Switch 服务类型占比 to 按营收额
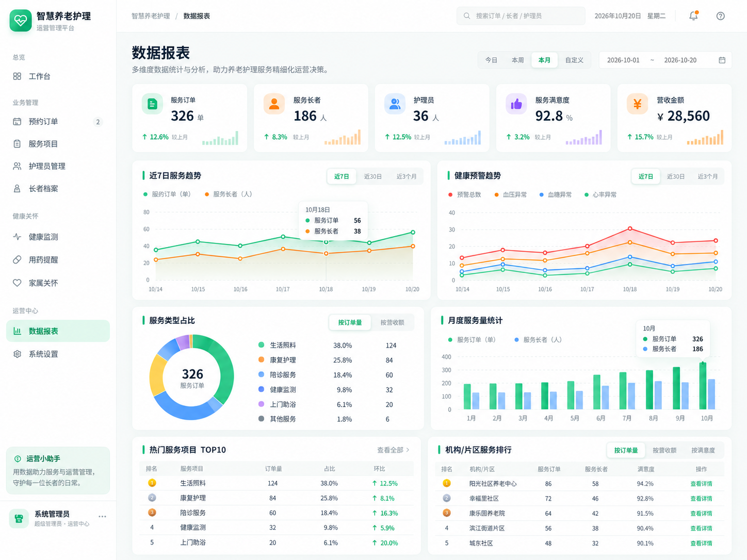The image size is (747, 560). (x=392, y=322)
